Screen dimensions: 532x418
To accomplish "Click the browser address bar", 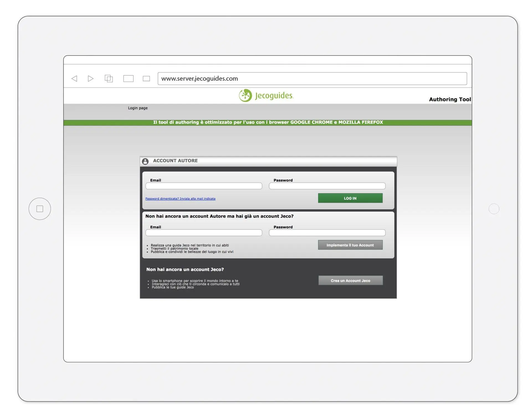I will point(312,79).
